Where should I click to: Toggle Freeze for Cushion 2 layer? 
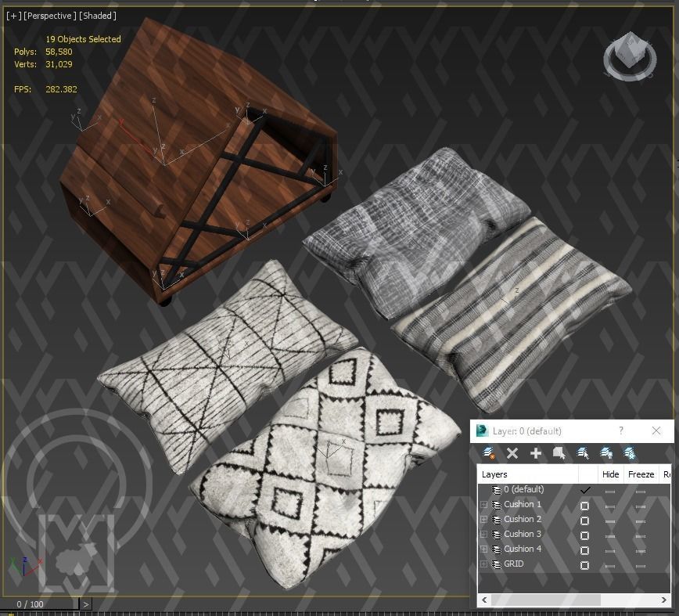641,521
